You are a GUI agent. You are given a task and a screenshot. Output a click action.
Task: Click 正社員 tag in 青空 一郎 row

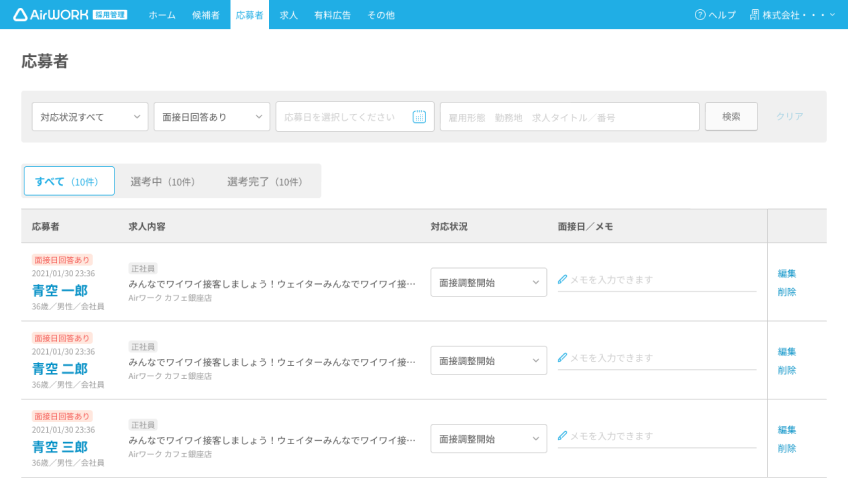tap(143, 268)
